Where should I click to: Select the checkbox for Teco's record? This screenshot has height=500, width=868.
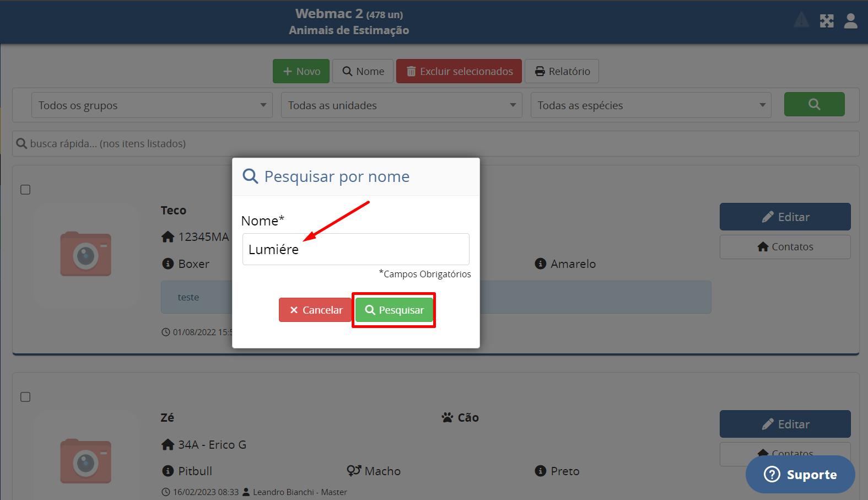coord(25,190)
